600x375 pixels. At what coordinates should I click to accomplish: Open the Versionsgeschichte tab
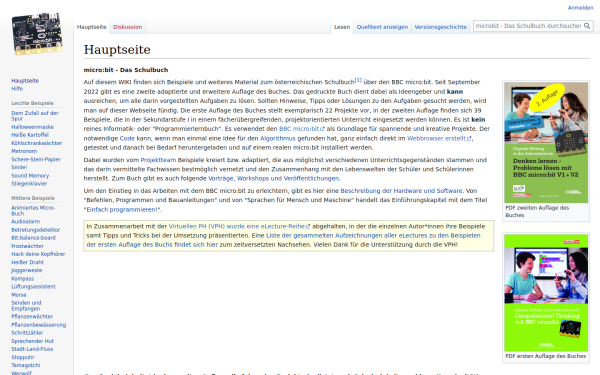(440, 27)
